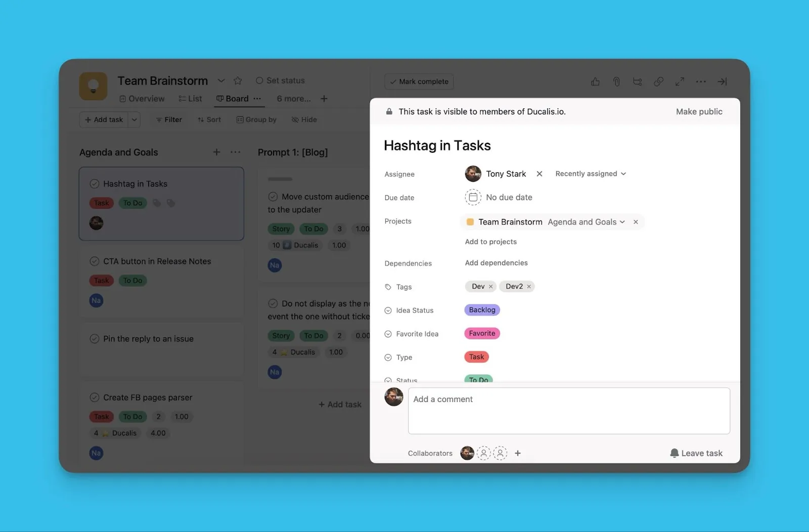Click the subtasks icon in the task toolbar
This screenshot has height=532, width=809.
(638, 81)
